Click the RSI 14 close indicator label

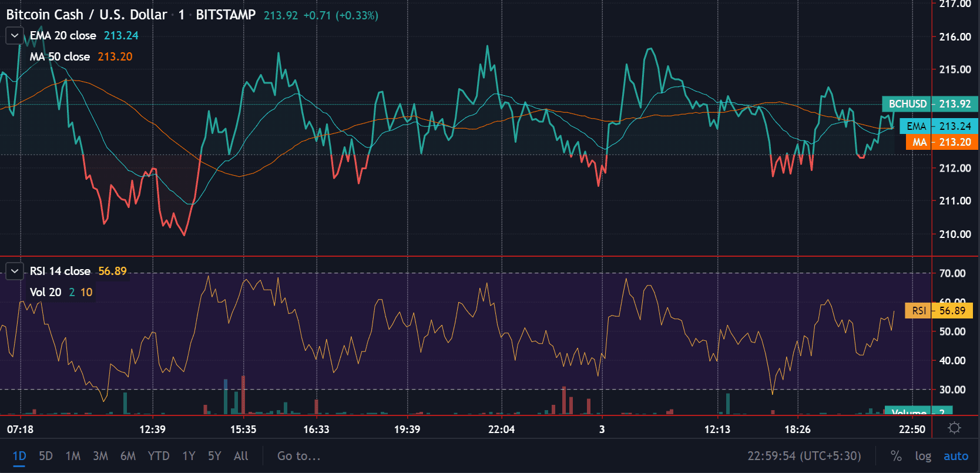(x=60, y=271)
